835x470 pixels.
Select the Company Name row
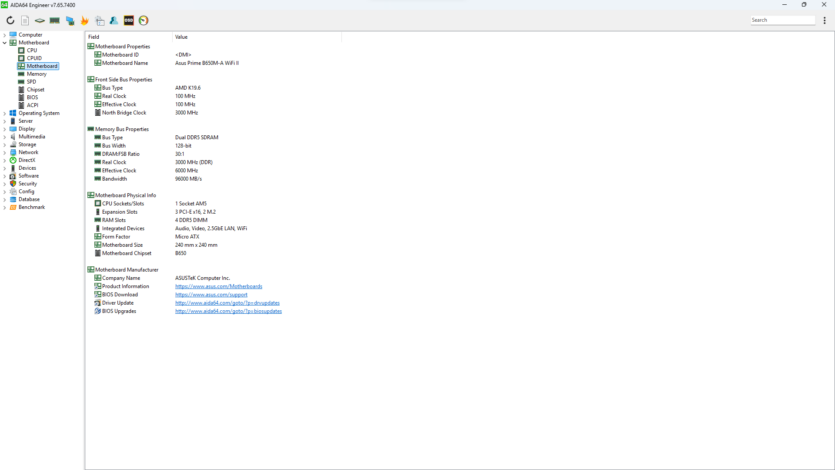click(162, 278)
